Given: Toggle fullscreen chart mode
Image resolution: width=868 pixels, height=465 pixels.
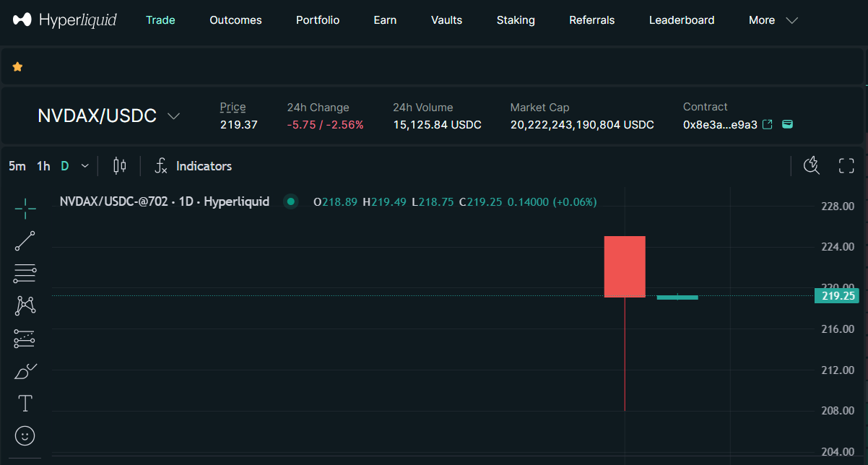Looking at the screenshot, I should (846, 165).
